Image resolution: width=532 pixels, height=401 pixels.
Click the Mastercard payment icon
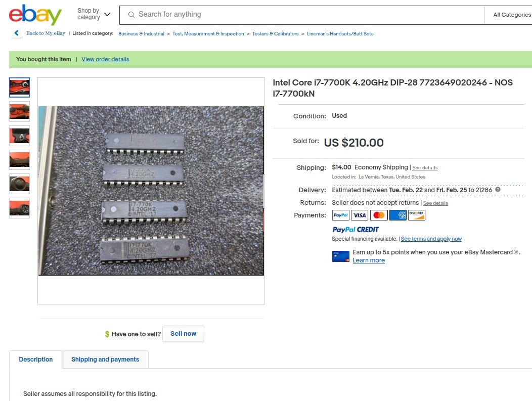[378, 215]
